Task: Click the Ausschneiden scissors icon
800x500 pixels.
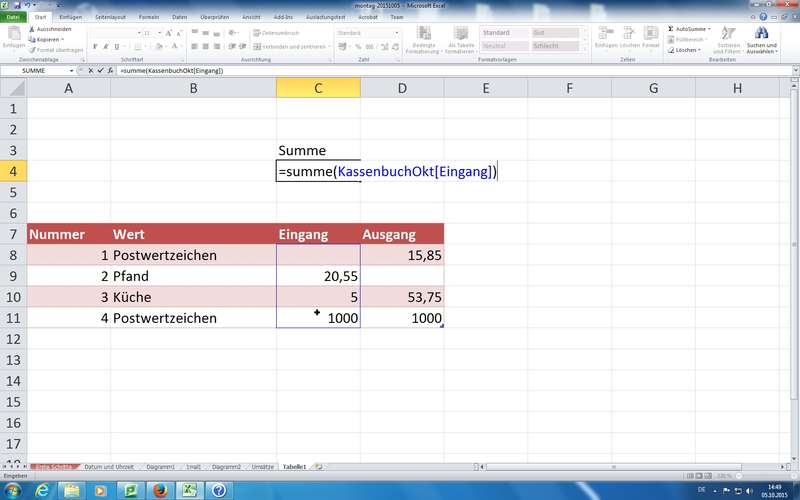Action: pos(31,29)
